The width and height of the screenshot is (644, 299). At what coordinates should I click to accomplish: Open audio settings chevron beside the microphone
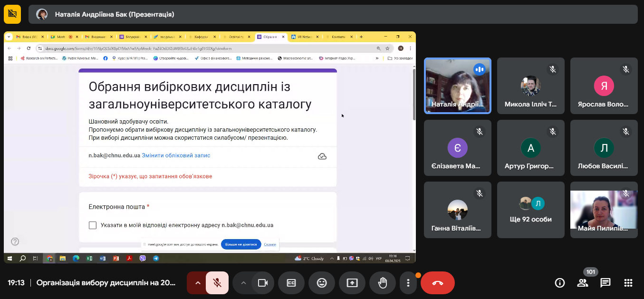coord(198,283)
